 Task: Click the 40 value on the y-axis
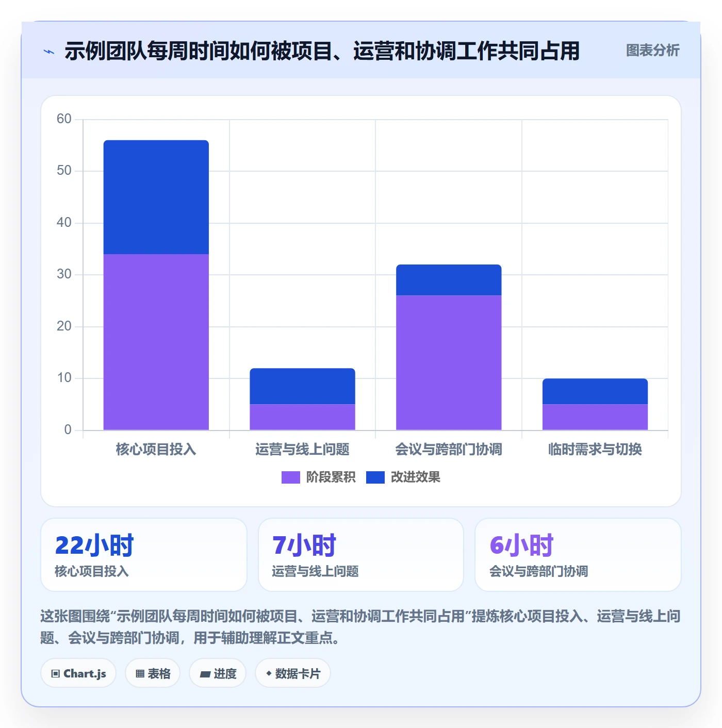tap(64, 223)
